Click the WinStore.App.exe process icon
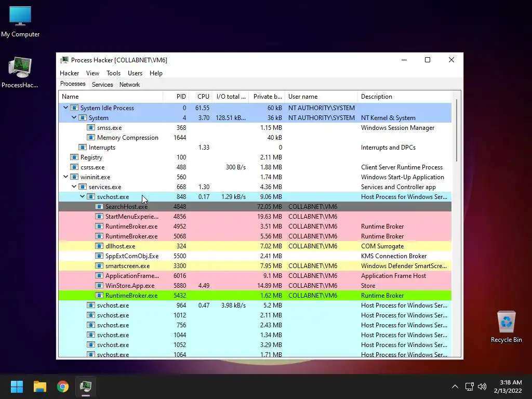This screenshot has height=399, width=532. pos(99,285)
